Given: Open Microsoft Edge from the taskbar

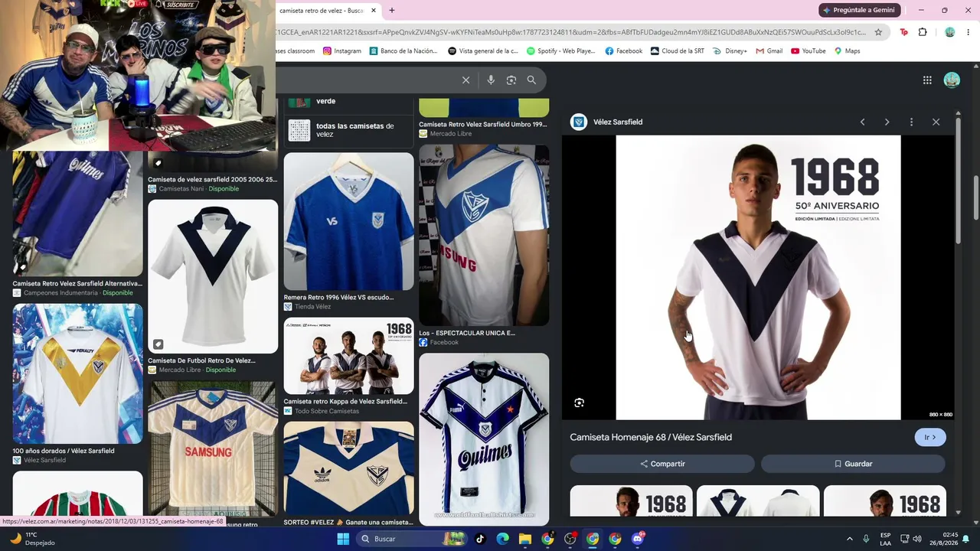Looking at the screenshot, I should tap(502, 539).
